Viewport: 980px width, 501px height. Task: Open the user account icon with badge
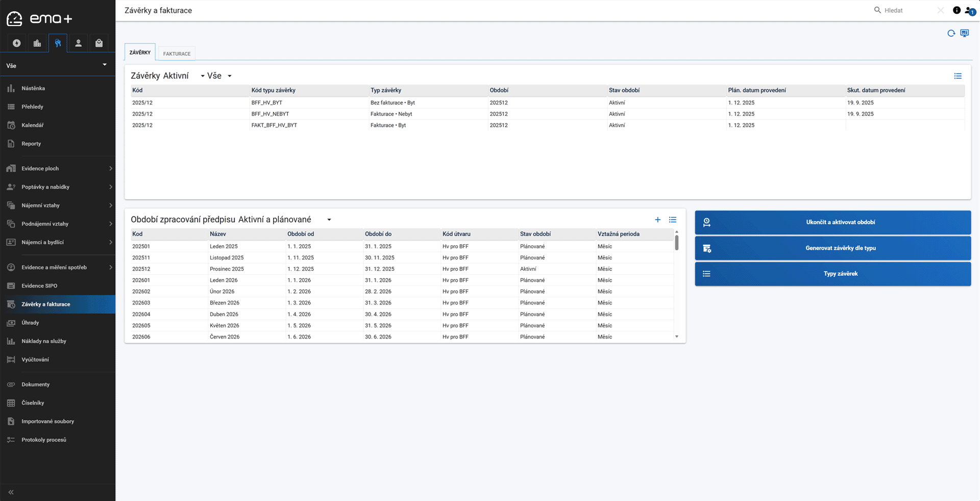tap(970, 11)
